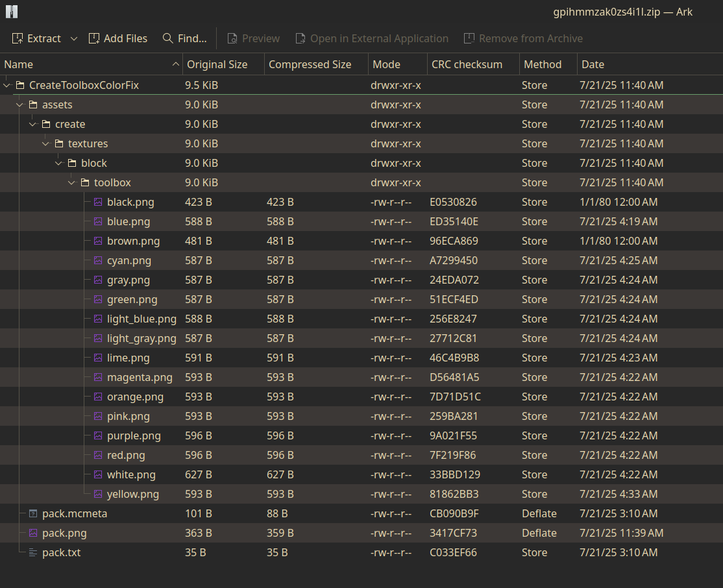Open the Extract dropdown arrow

[74, 39]
